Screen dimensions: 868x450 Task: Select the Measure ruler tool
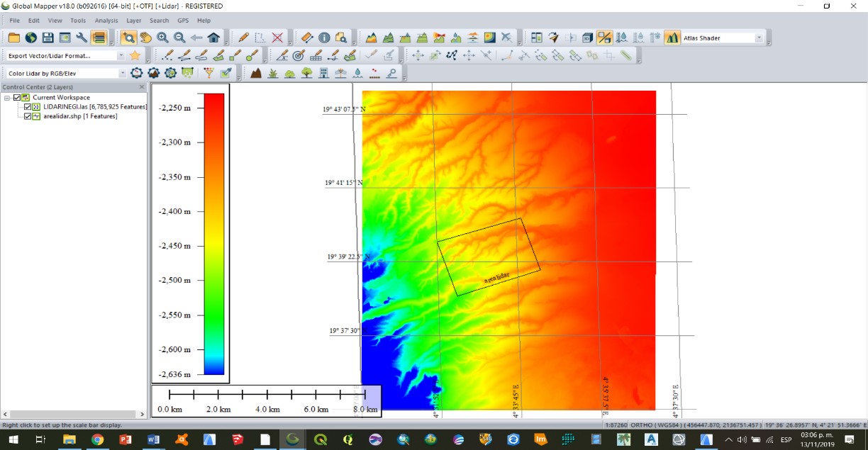click(x=307, y=38)
